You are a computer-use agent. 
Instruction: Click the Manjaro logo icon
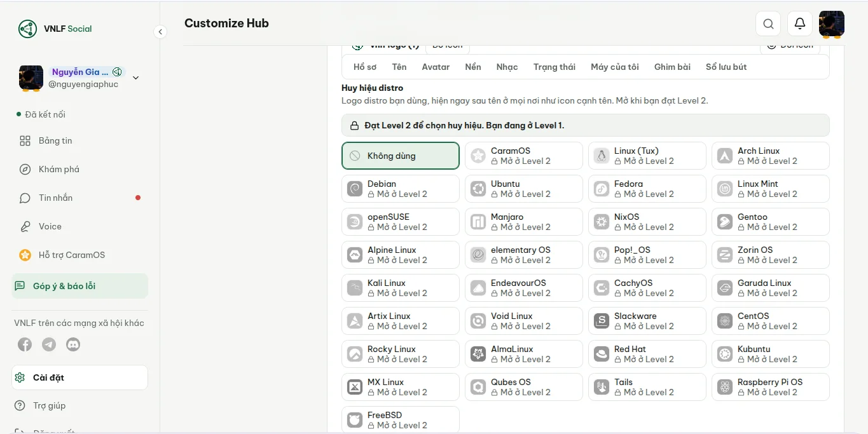click(478, 222)
